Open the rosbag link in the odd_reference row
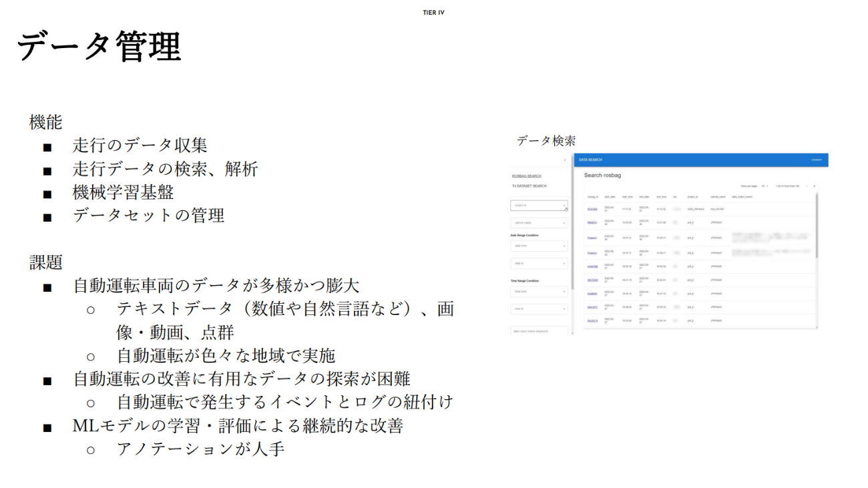 tap(592, 210)
